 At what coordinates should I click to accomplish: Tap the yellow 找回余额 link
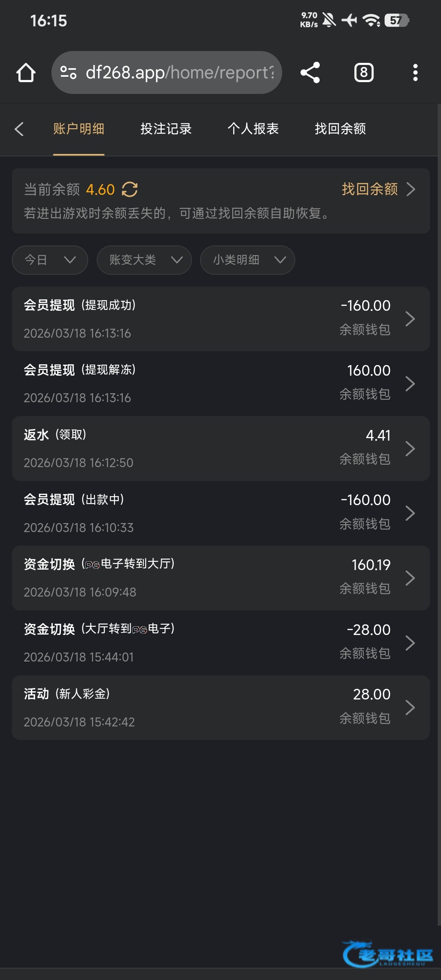point(370,189)
